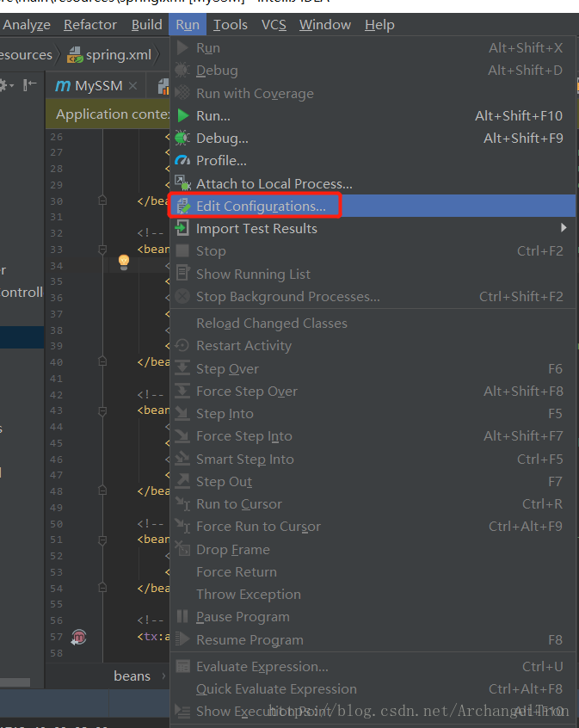Choose Force Return entry

click(x=372, y=571)
